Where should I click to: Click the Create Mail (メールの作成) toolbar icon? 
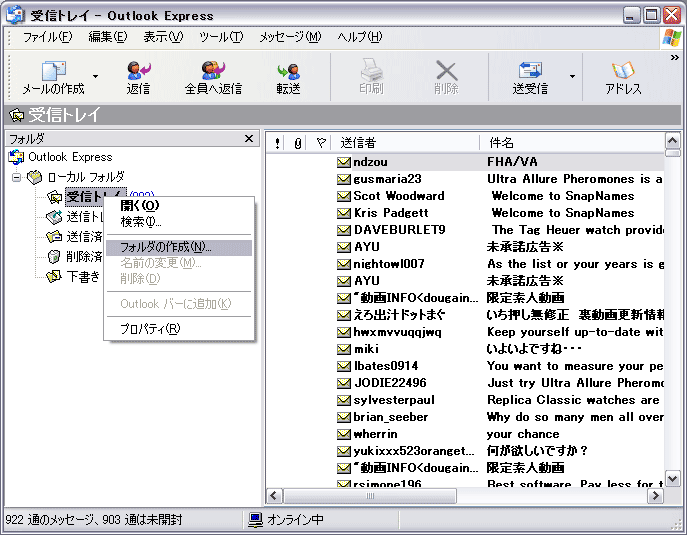click(53, 71)
